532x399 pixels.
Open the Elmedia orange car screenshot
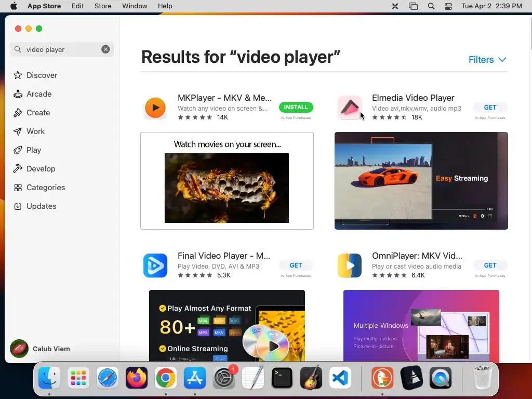(x=421, y=181)
